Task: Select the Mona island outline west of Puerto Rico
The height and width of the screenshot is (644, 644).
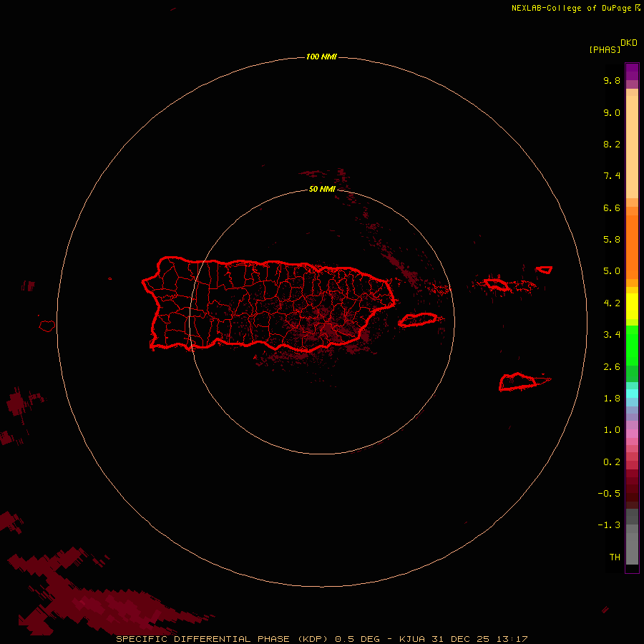Action: pos(47,326)
